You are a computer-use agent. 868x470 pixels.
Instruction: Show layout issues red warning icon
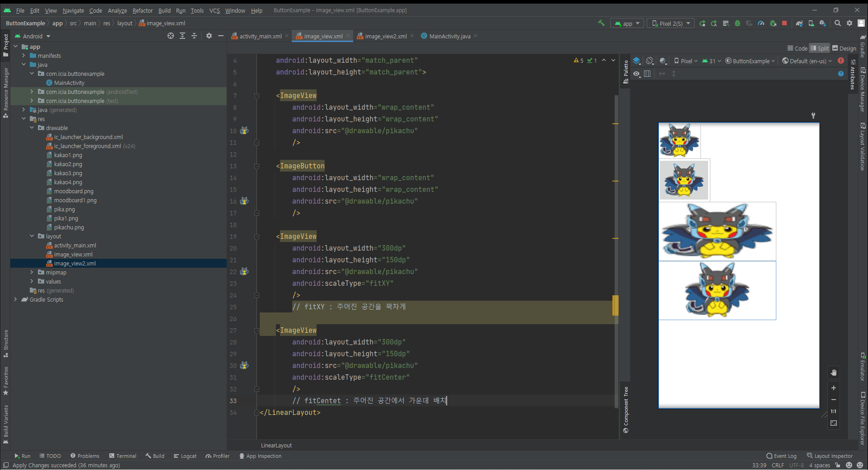click(x=841, y=60)
